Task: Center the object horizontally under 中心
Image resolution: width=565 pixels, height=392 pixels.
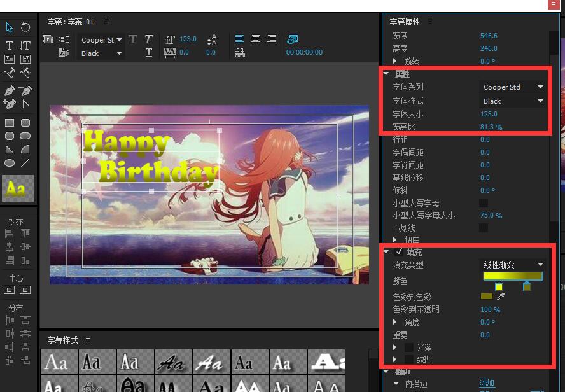Action: (x=25, y=290)
